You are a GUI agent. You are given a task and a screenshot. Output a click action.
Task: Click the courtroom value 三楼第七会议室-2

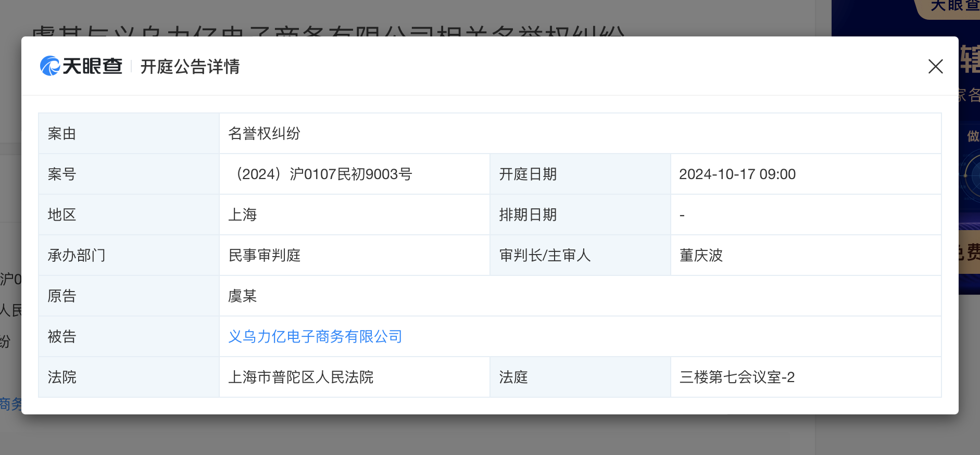click(x=737, y=377)
